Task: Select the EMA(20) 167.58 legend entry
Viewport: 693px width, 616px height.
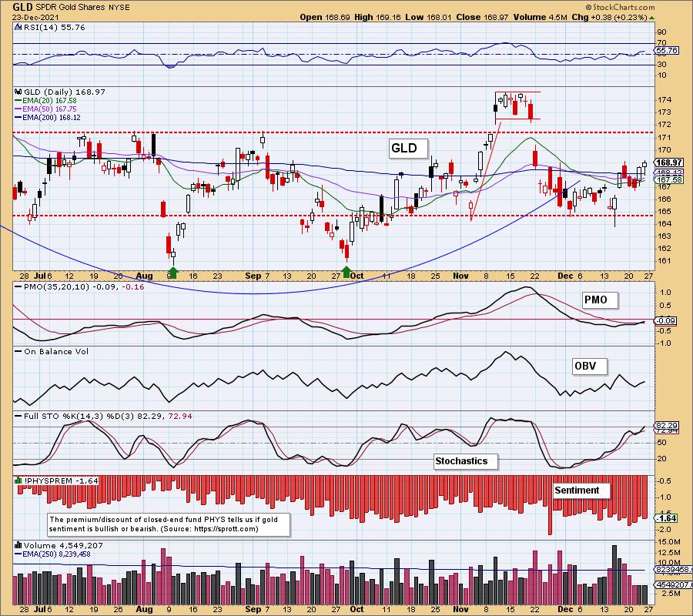Action: [49, 101]
